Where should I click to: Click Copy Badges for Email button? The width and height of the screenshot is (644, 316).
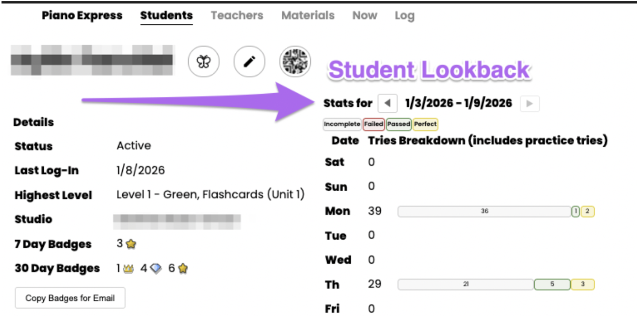tap(70, 298)
